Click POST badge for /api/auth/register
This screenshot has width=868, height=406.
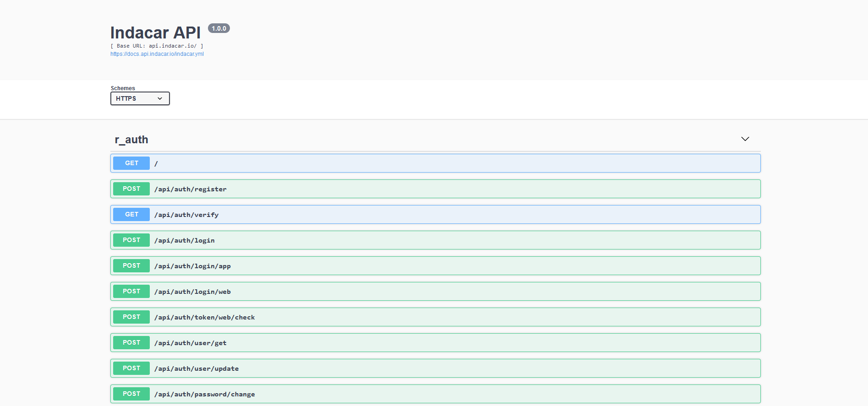(x=131, y=189)
